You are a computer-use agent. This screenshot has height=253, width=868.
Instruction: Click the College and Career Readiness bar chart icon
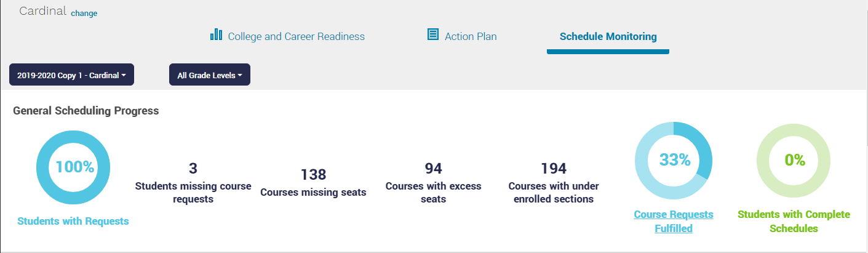tap(216, 34)
